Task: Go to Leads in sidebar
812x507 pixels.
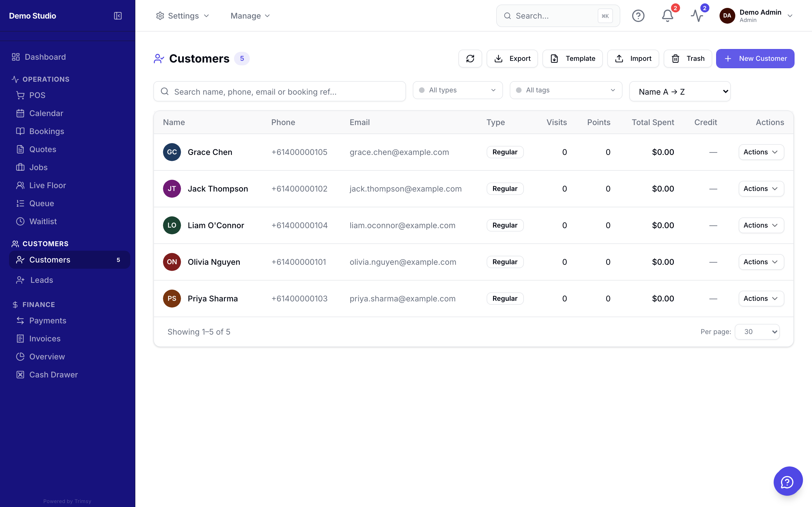Action: tap(42, 280)
